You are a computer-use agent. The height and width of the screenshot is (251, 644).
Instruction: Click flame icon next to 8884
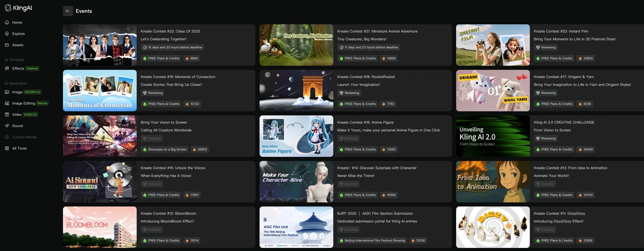click(187, 58)
